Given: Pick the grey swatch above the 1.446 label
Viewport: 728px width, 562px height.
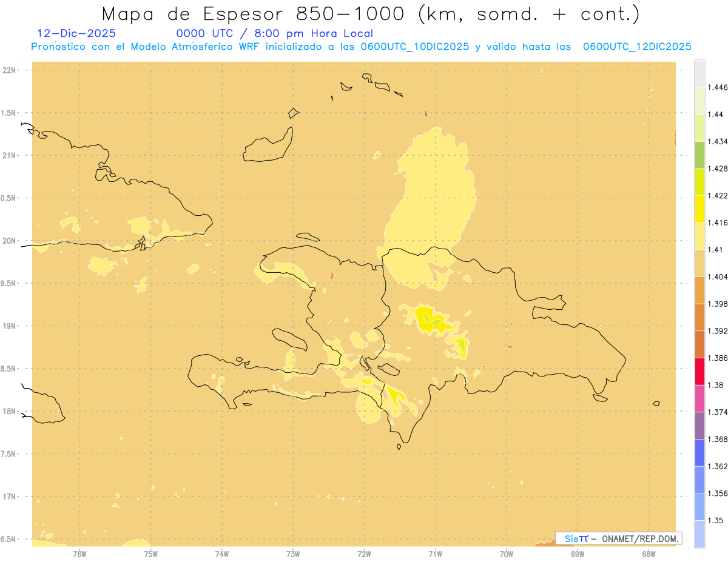Looking at the screenshot, I should coord(699,73).
